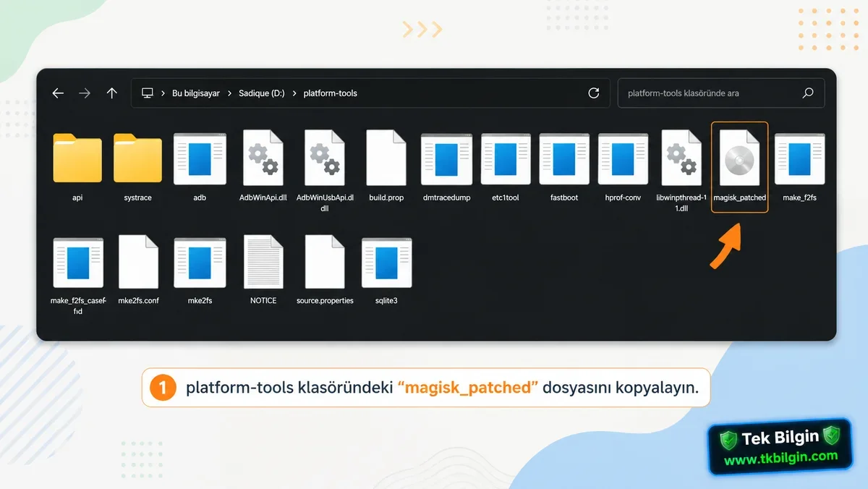Select the mke2fs file icon
Screen dimensions: 868x489
(200, 263)
